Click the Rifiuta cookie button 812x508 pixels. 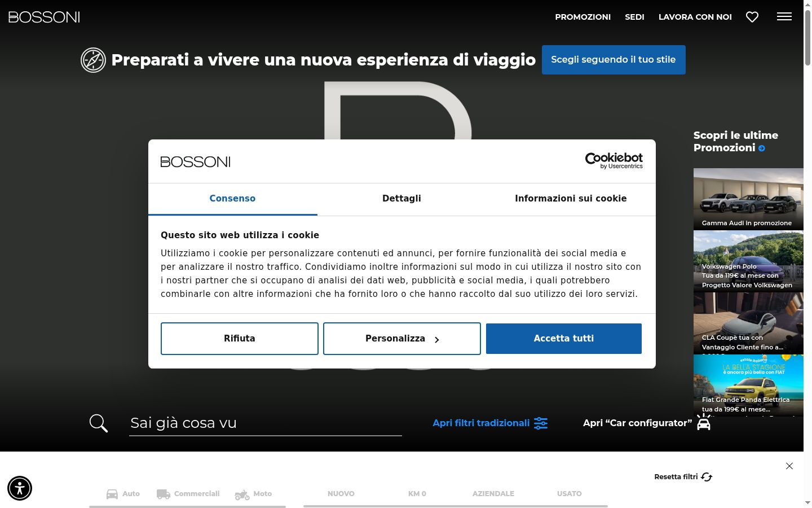click(x=240, y=339)
